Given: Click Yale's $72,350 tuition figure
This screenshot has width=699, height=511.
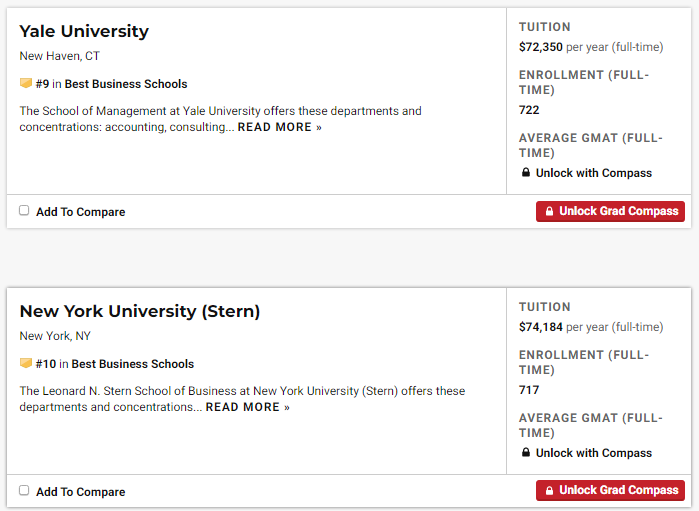Looking at the screenshot, I should click(541, 47).
